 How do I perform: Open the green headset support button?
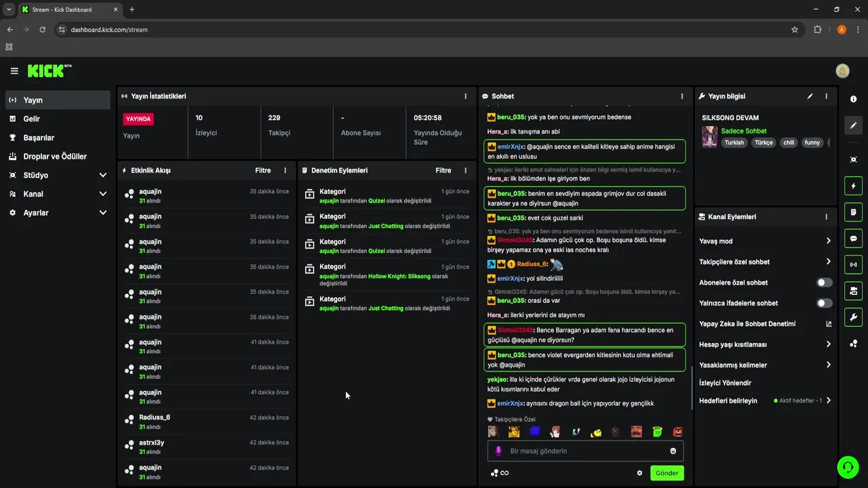(x=847, y=466)
